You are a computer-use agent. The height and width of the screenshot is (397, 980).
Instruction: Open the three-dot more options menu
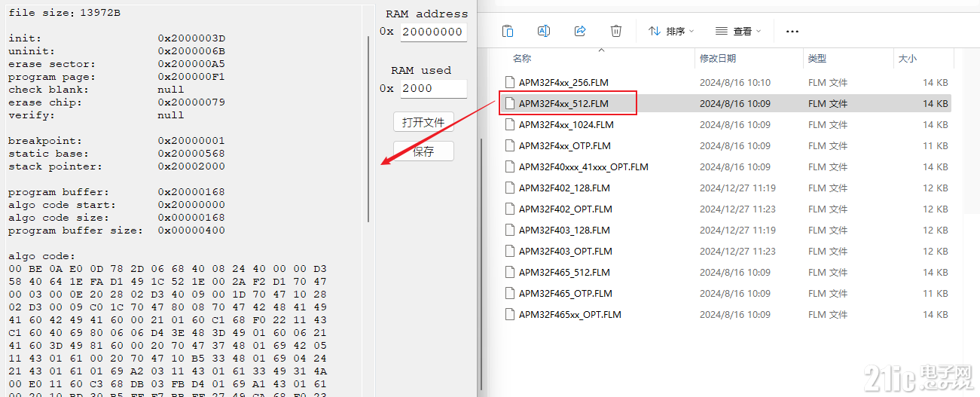pyautogui.click(x=792, y=32)
